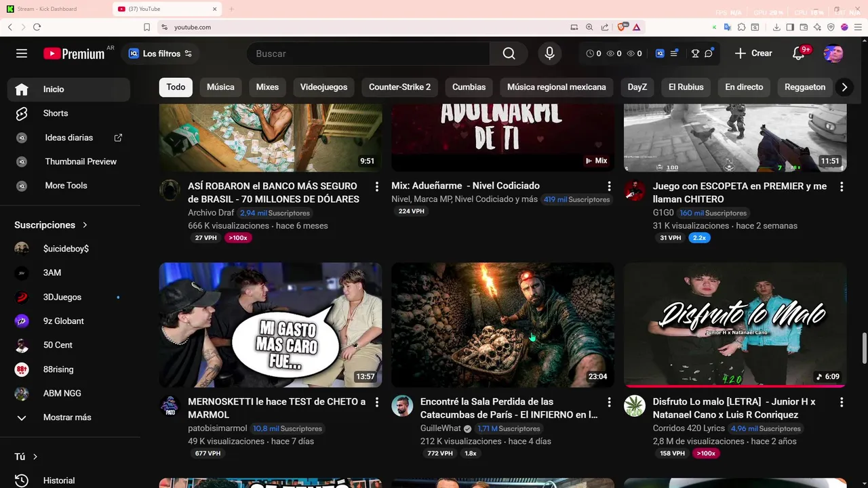
Task: Select the Cumbias chip
Action: point(469,87)
